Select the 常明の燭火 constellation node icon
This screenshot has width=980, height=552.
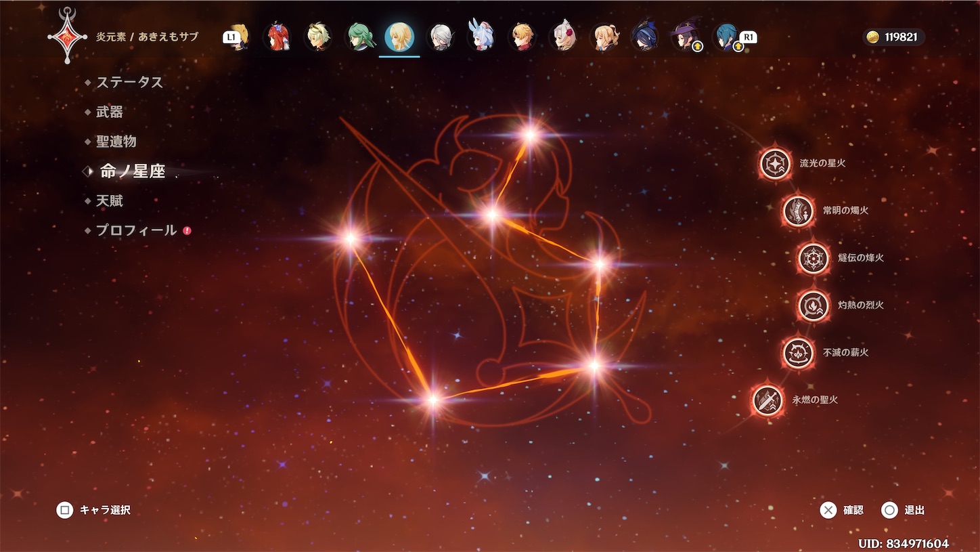pos(799,211)
